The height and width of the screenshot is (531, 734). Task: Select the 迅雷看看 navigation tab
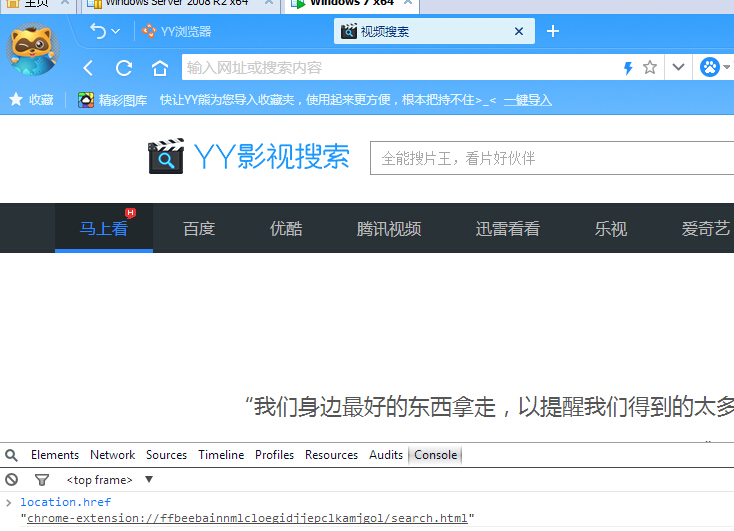(507, 229)
